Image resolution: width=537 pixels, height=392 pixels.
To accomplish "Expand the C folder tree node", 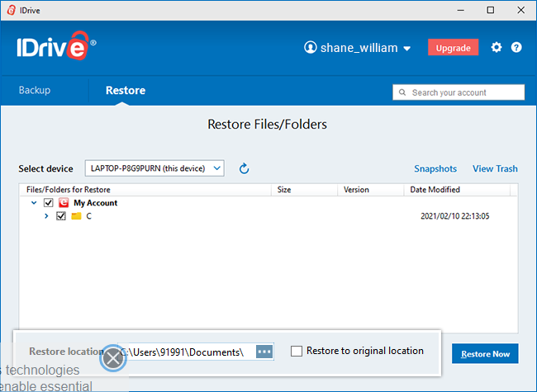I will (46, 216).
